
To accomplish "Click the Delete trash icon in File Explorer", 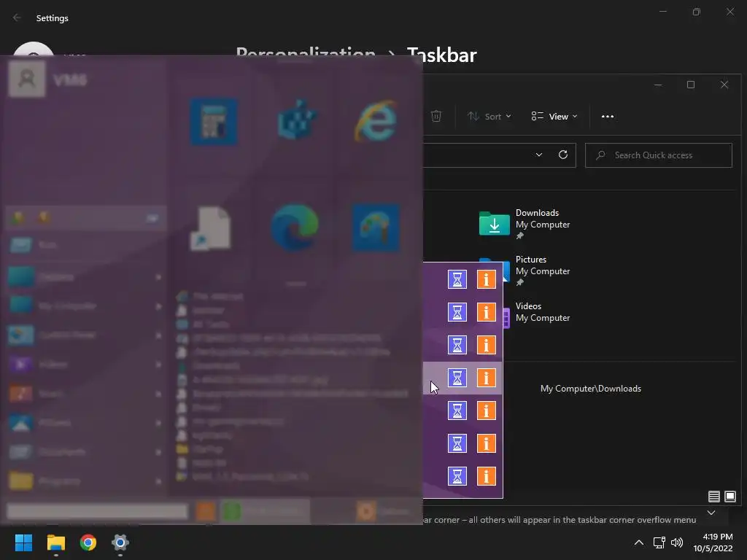I will pos(436,116).
